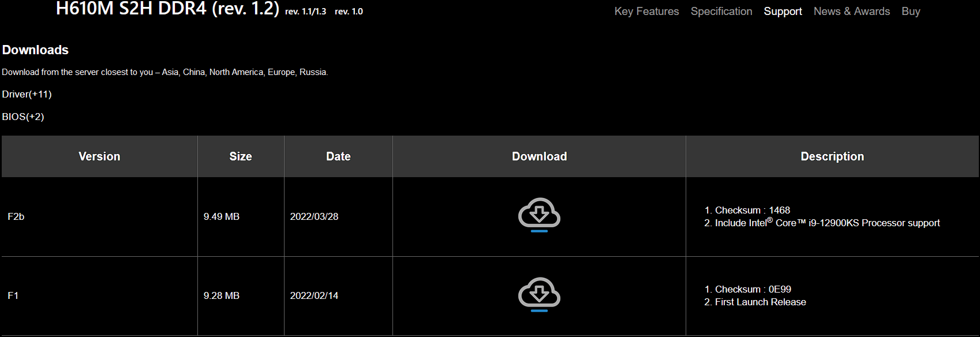
Task: Select the F1 version cell
Action: 99,295
